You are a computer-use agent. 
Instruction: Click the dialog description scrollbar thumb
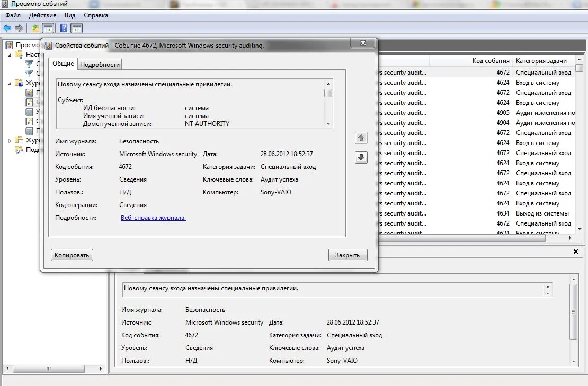pos(328,93)
